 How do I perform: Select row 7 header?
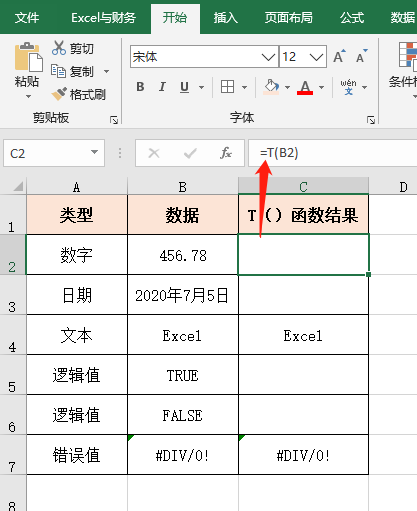coord(13,455)
